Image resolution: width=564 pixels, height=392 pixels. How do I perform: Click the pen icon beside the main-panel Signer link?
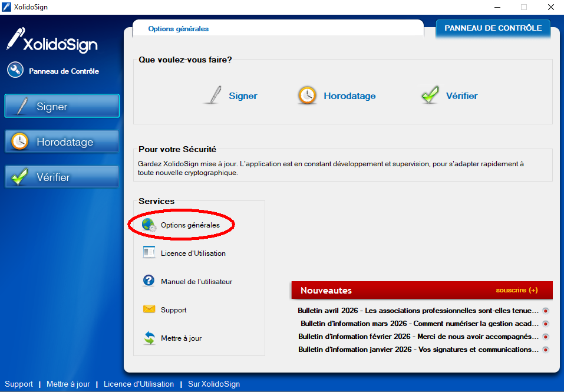[214, 95]
